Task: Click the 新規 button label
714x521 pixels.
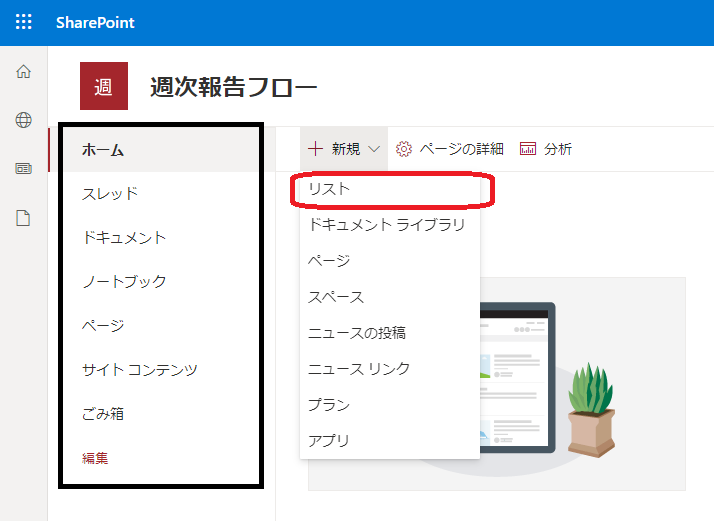Action: tap(346, 149)
